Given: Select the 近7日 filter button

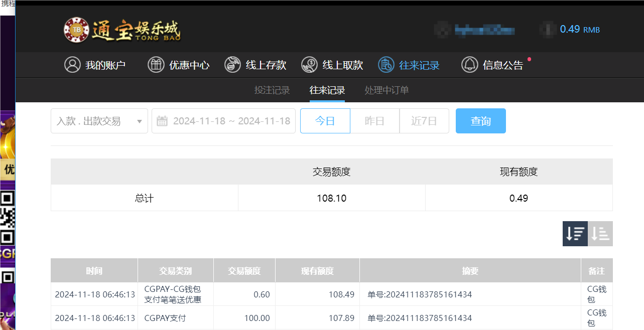Looking at the screenshot, I should pos(424,121).
